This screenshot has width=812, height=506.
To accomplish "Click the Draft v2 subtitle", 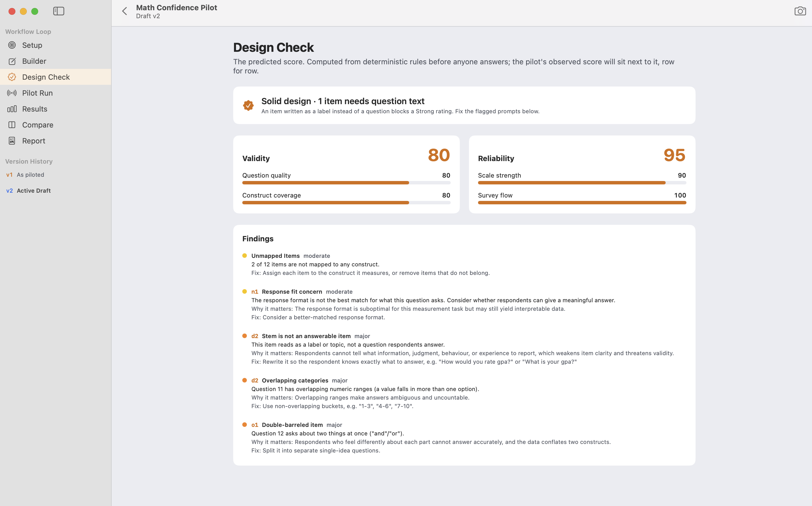I will [148, 16].
